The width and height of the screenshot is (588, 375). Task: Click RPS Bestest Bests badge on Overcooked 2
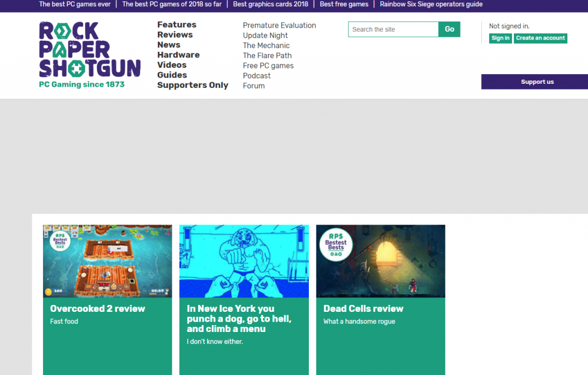click(60, 241)
